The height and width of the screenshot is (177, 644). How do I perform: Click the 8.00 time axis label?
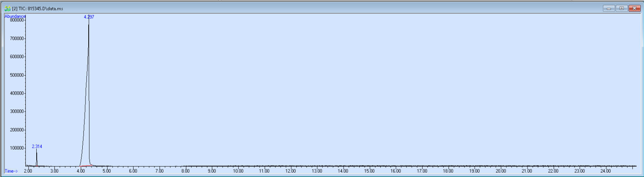tap(185, 171)
